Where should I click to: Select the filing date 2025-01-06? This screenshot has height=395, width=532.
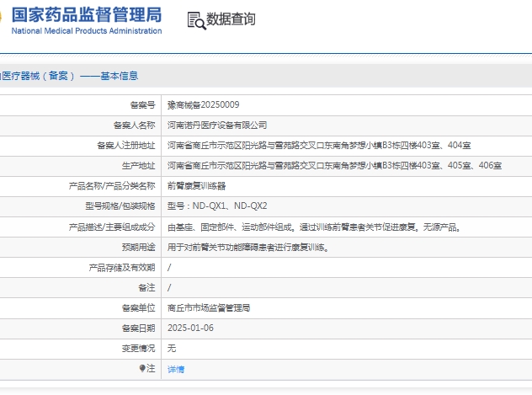[190, 328]
